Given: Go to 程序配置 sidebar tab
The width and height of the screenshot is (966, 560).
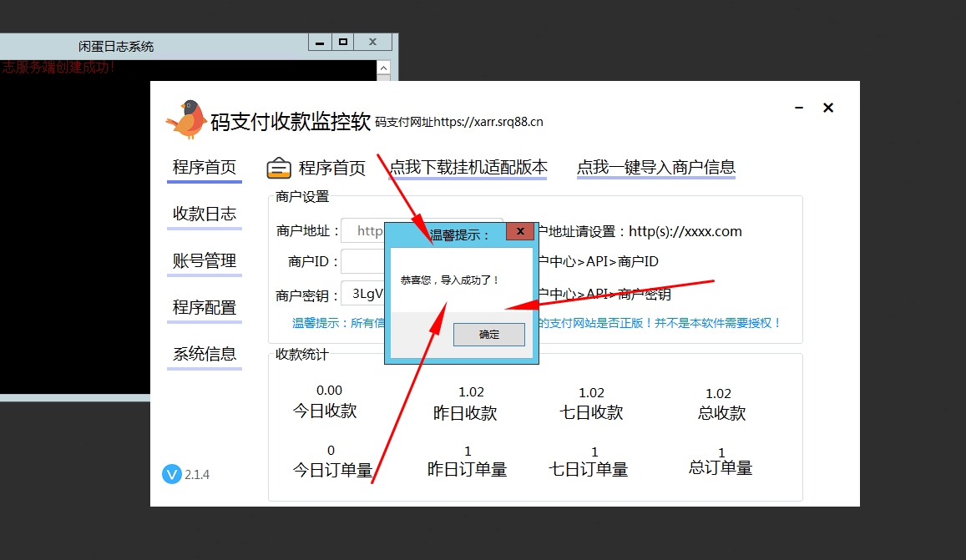Looking at the screenshot, I should pyautogui.click(x=205, y=308).
